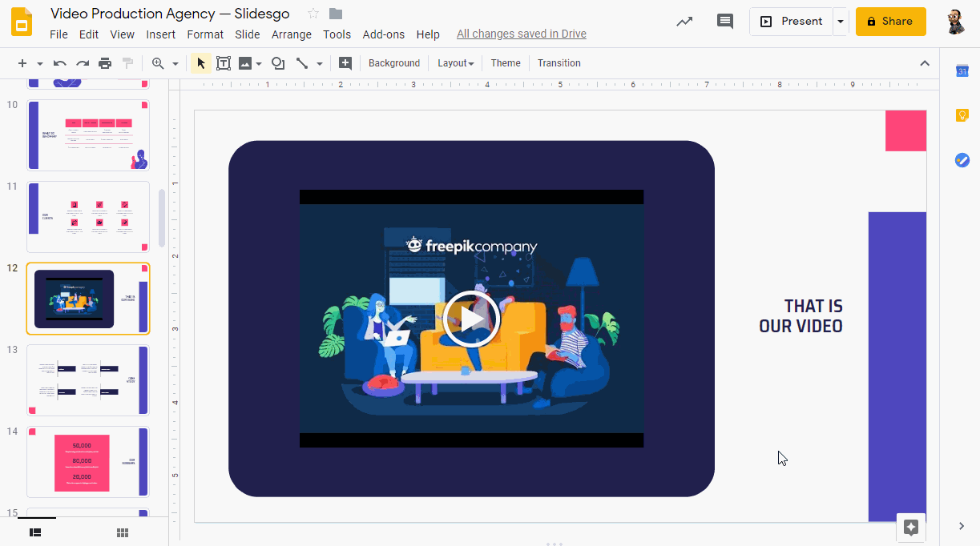Screen dimensions: 980x546
Task: Open the Edit menu
Action: tap(89, 34)
